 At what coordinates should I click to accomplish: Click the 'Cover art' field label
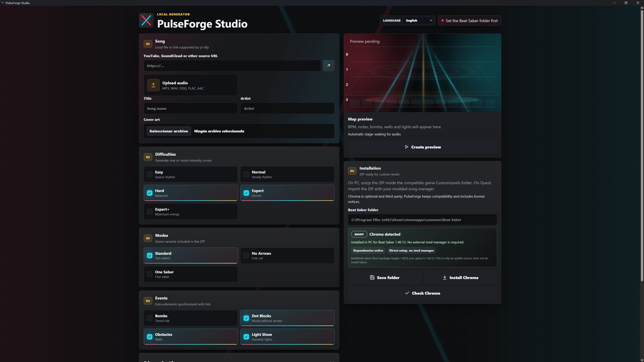click(x=151, y=120)
